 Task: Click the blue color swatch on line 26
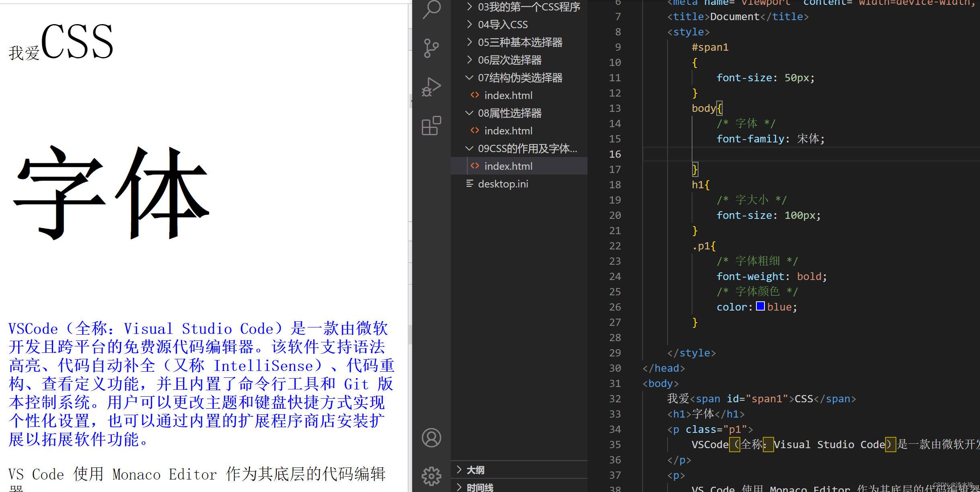pos(760,306)
